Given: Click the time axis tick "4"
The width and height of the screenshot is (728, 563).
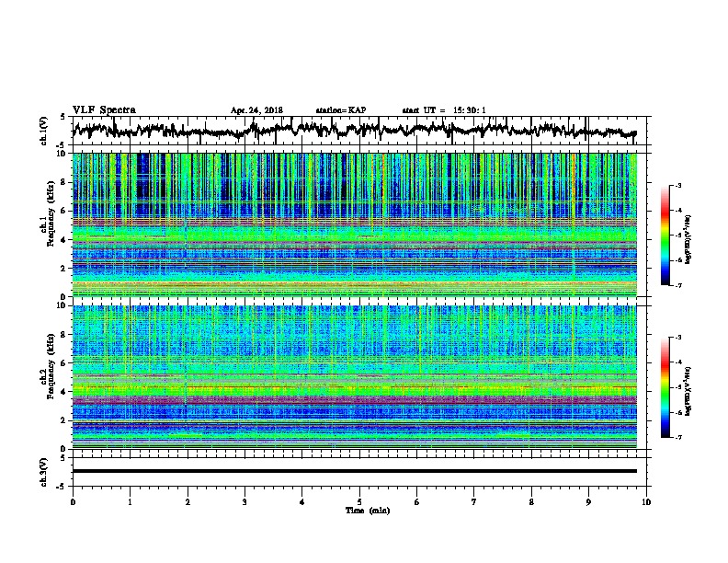Looking at the screenshot, I should tap(302, 502).
